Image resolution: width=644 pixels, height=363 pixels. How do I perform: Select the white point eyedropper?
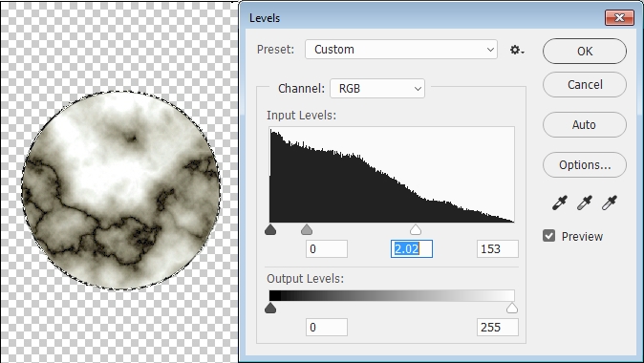point(610,203)
